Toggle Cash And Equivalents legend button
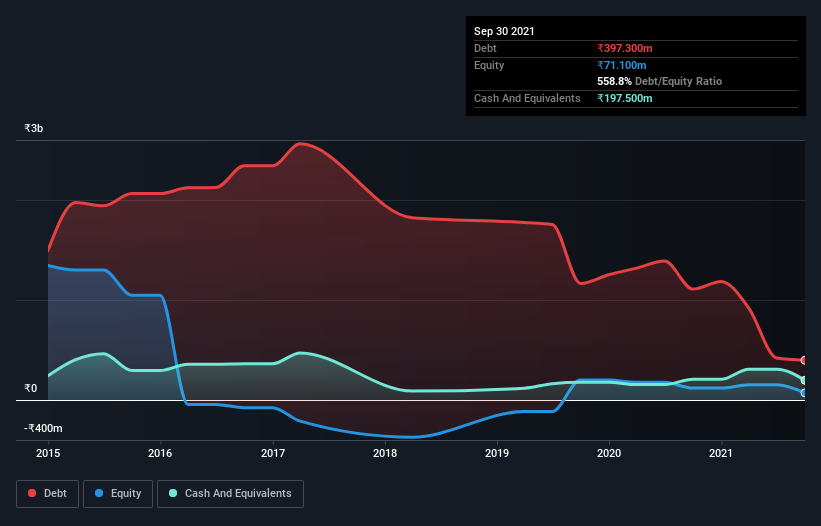The height and width of the screenshot is (526, 821). click(x=230, y=494)
